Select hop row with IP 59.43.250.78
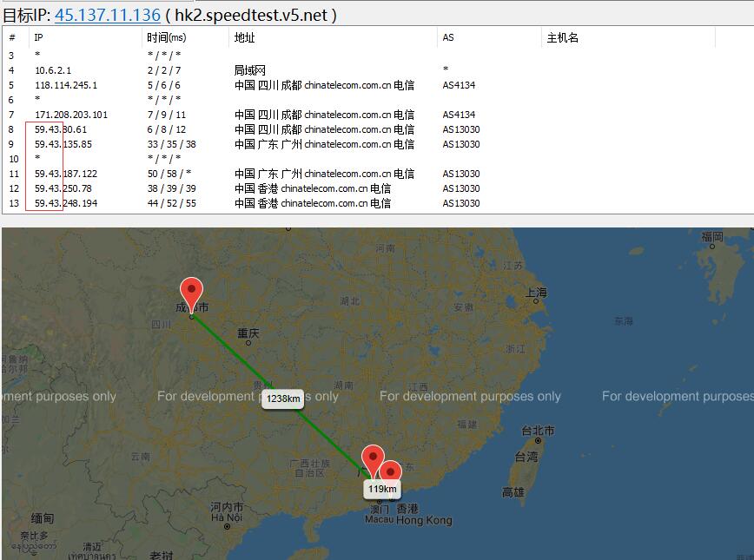 click(378, 188)
